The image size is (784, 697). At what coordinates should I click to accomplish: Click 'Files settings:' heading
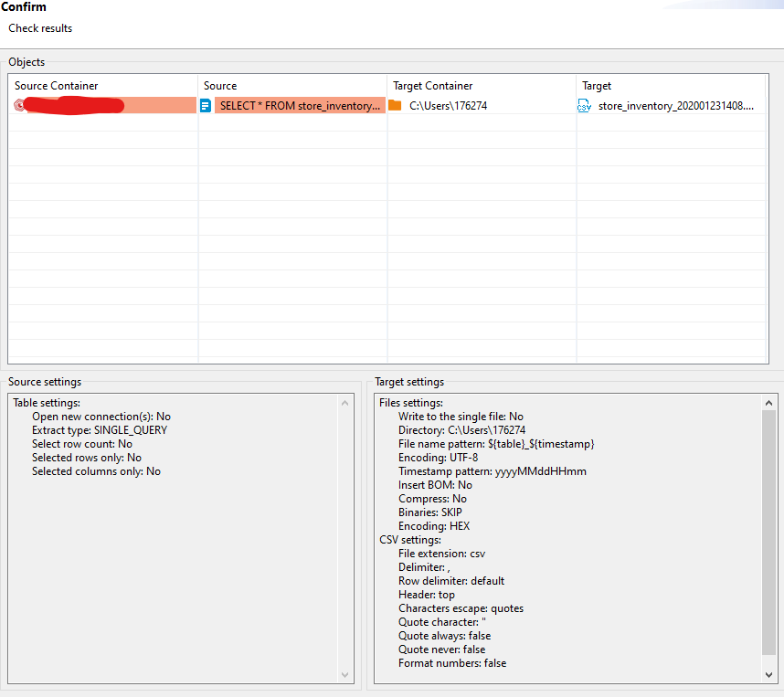[x=411, y=403]
